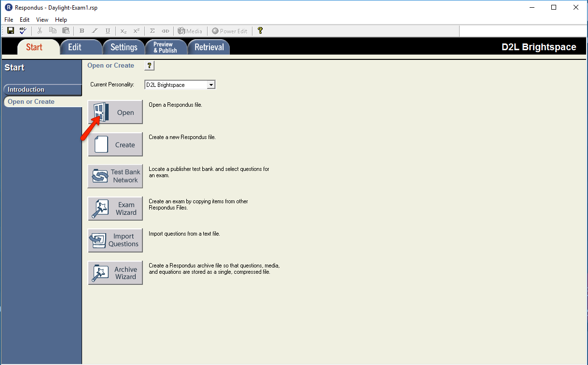Click the Respondus app icon in title bar
This screenshot has width=588, height=365.
[8, 7]
